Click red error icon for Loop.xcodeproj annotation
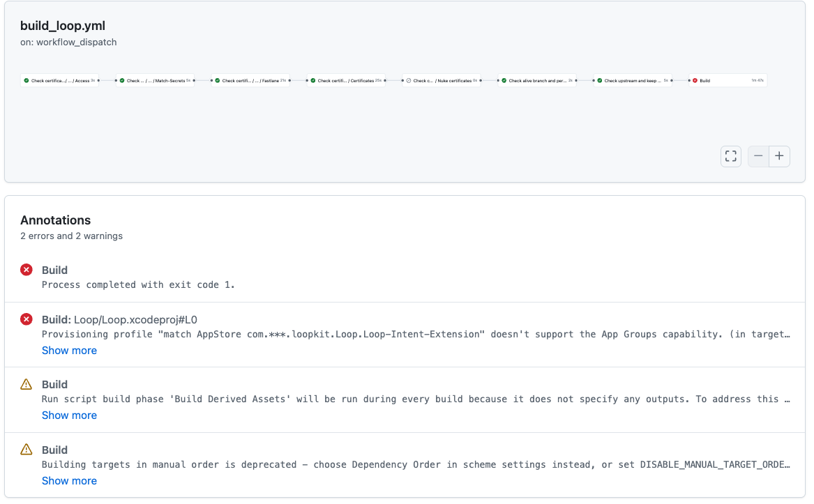Image resolution: width=814 pixels, height=504 pixels. pyautogui.click(x=27, y=319)
